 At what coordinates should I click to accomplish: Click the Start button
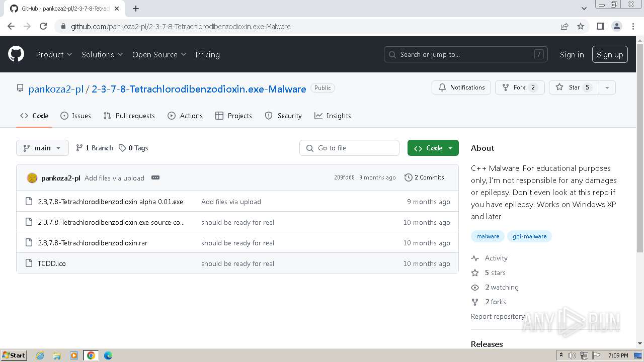[x=14, y=355]
